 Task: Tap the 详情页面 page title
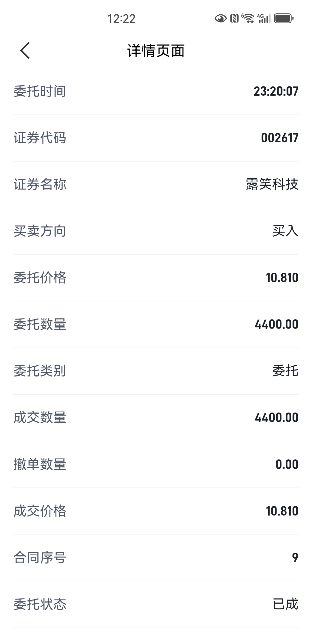(156, 51)
